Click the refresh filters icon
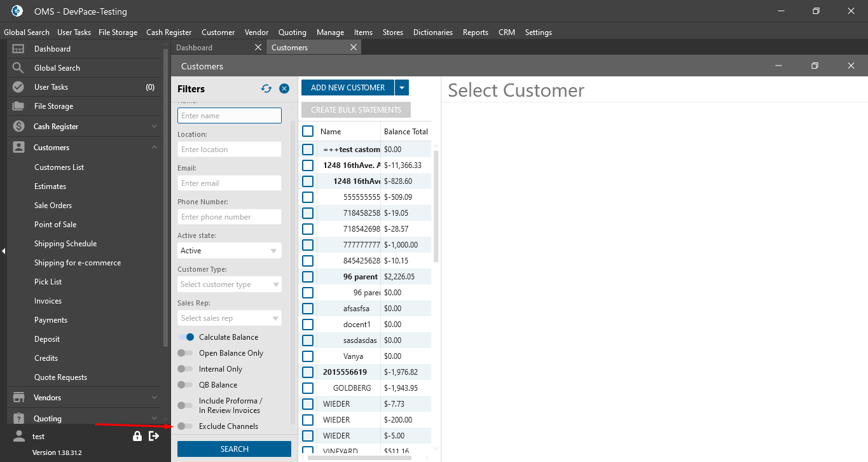The width and height of the screenshot is (868, 462). tap(266, 89)
